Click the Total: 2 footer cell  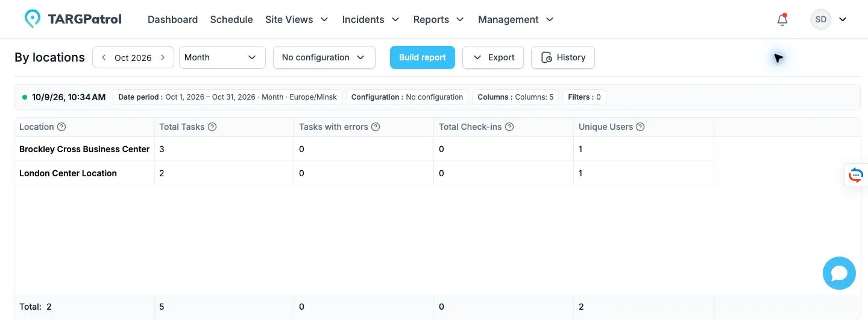point(84,307)
